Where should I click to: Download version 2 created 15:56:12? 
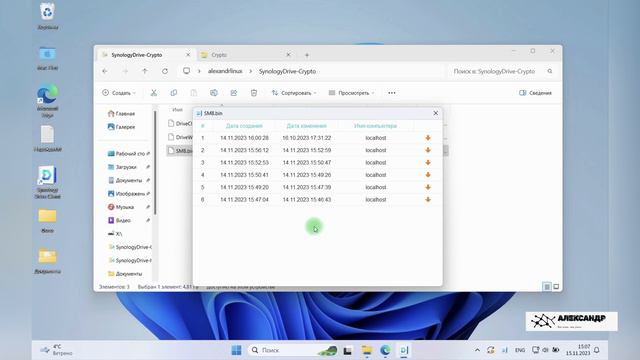click(428, 150)
